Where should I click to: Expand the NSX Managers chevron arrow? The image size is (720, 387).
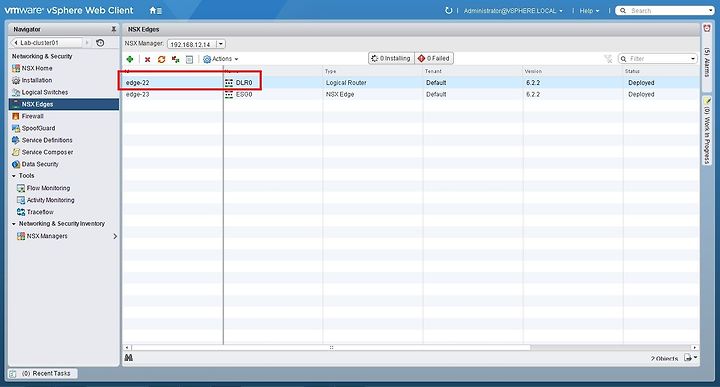(x=115, y=236)
